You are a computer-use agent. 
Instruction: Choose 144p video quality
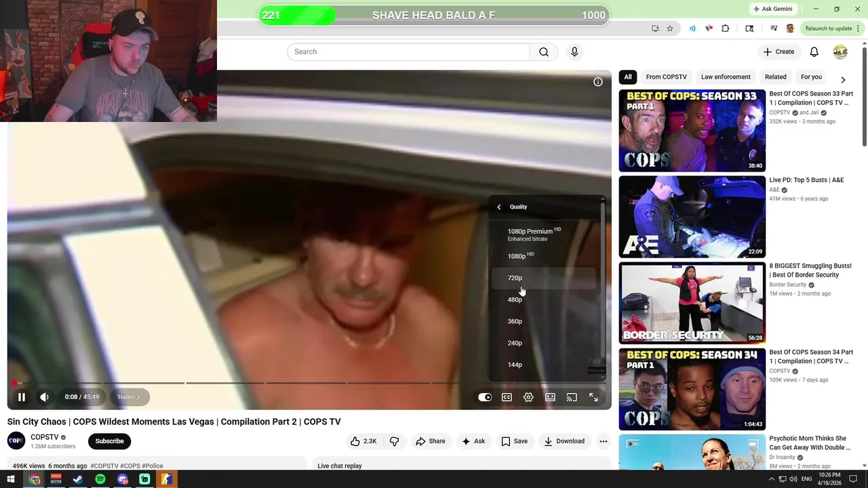point(544,365)
